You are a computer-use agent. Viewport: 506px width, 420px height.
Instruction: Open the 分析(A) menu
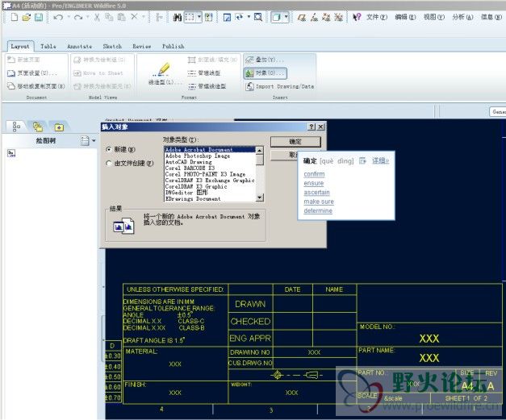point(462,17)
